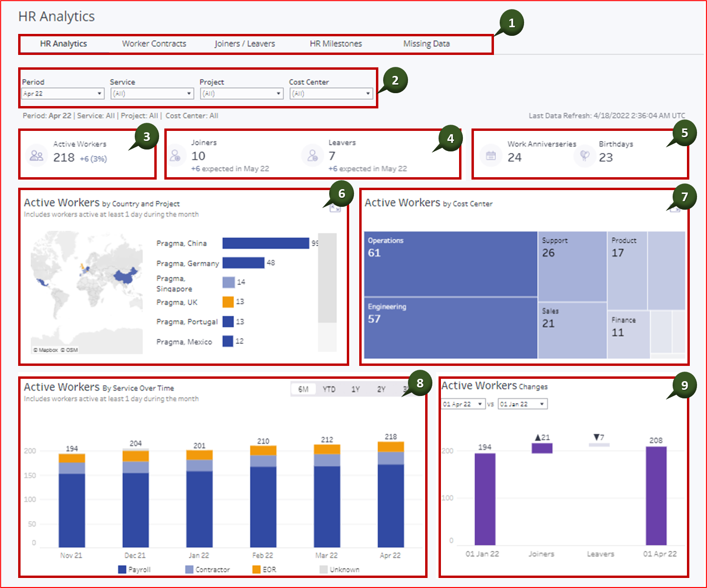Click the Joiners person icon
The image size is (707, 588).
(x=176, y=156)
